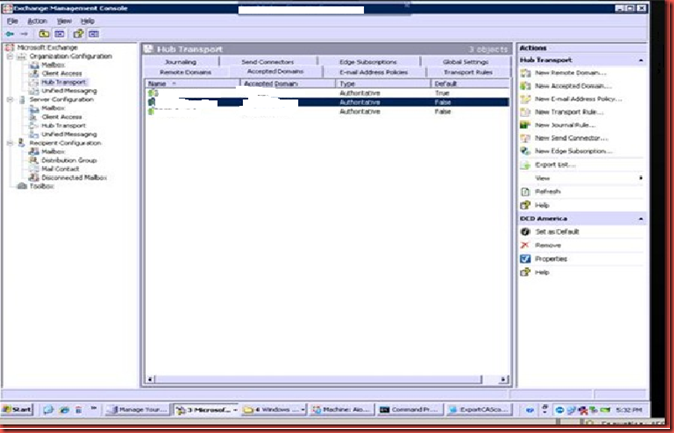Switch to the Global Settings tab
The width and height of the screenshot is (674, 433).
(x=466, y=62)
